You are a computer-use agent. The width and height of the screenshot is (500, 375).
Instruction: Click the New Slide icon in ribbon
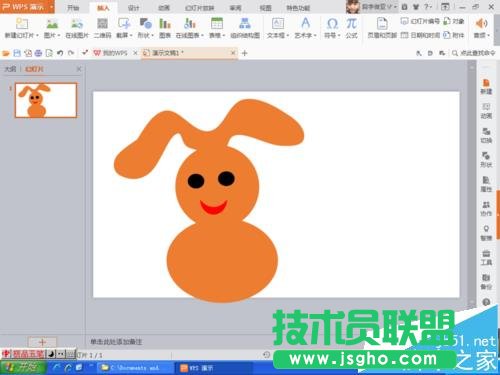coord(21,23)
